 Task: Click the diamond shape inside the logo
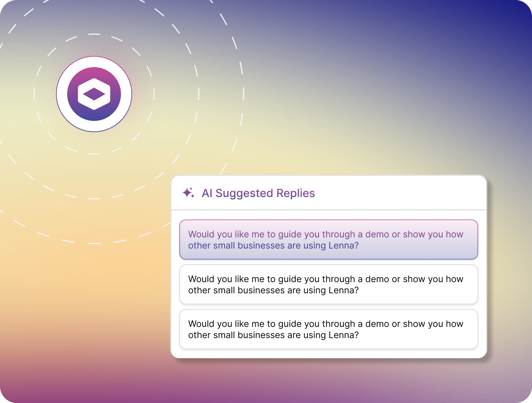[94, 94]
